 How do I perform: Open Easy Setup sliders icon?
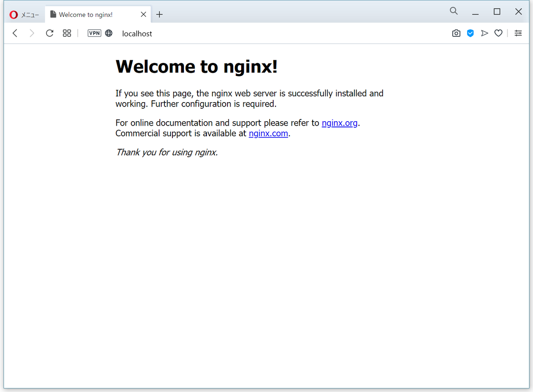coord(518,33)
